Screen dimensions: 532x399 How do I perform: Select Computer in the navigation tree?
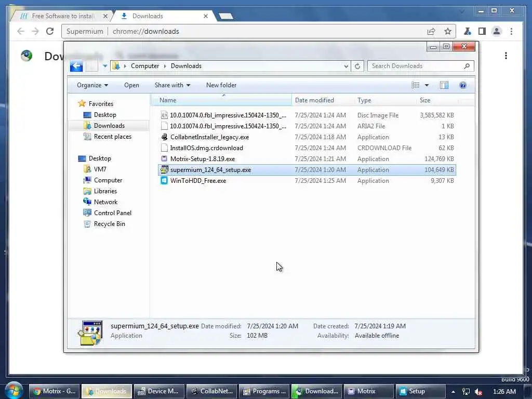click(108, 180)
